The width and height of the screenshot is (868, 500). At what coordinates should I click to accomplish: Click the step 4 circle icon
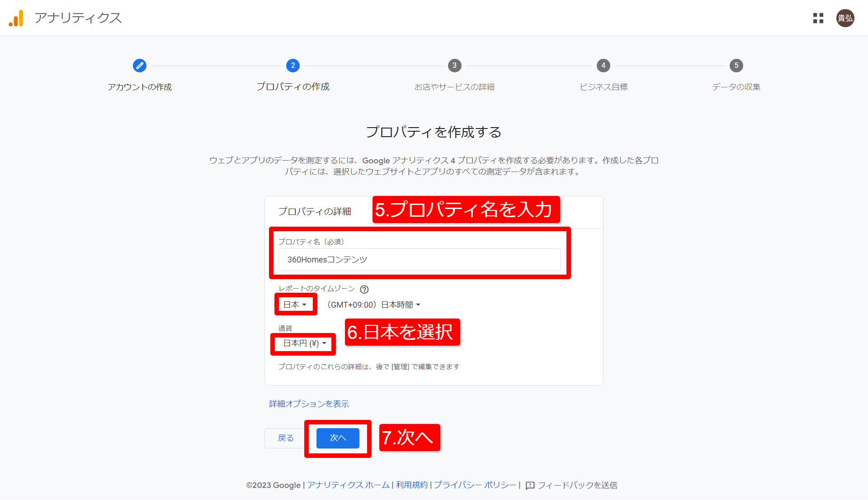click(603, 66)
